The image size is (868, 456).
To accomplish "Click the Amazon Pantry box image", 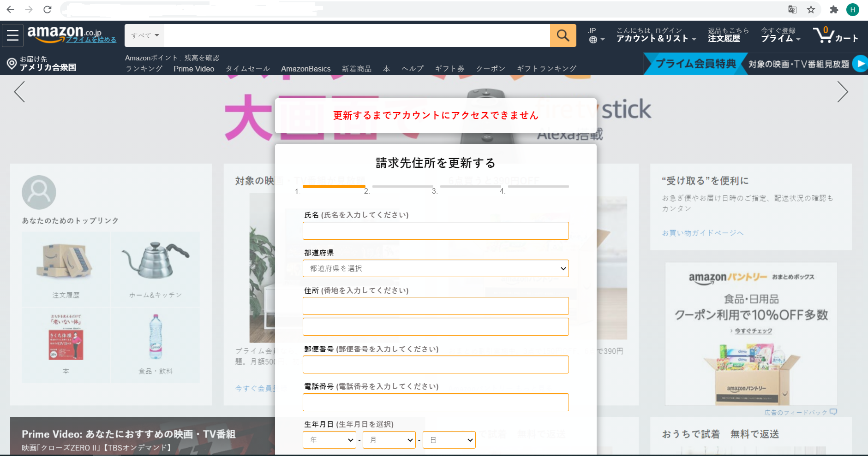I will click(751, 374).
